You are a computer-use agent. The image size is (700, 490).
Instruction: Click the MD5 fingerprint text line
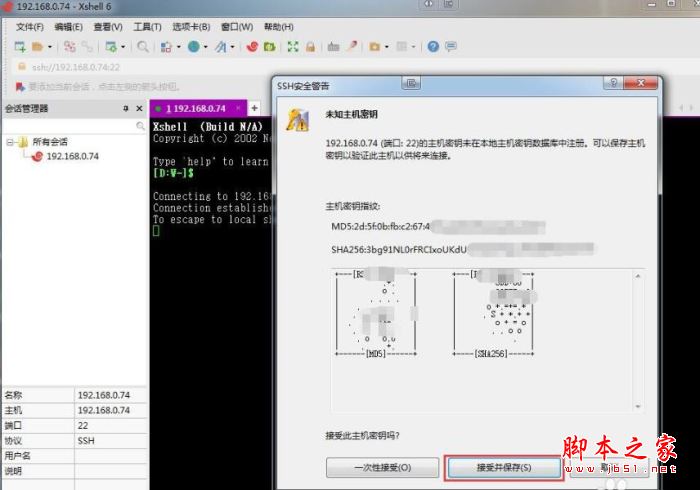point(438,227)
